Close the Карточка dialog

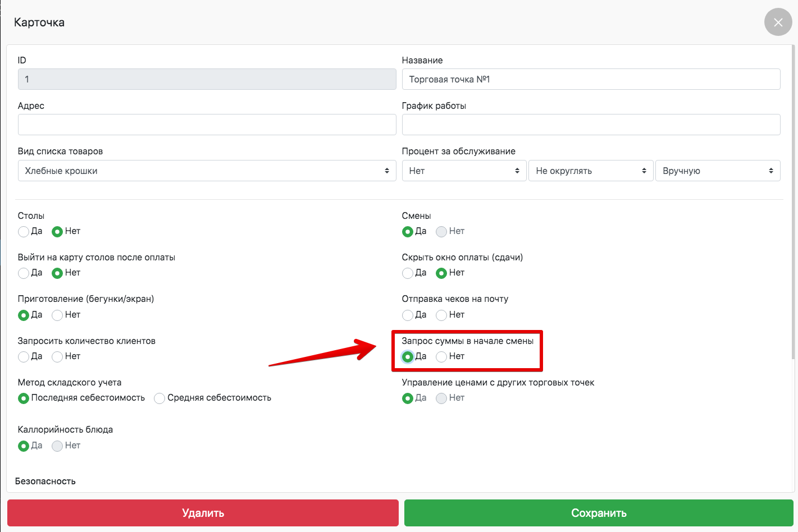[x=778, y=22]
